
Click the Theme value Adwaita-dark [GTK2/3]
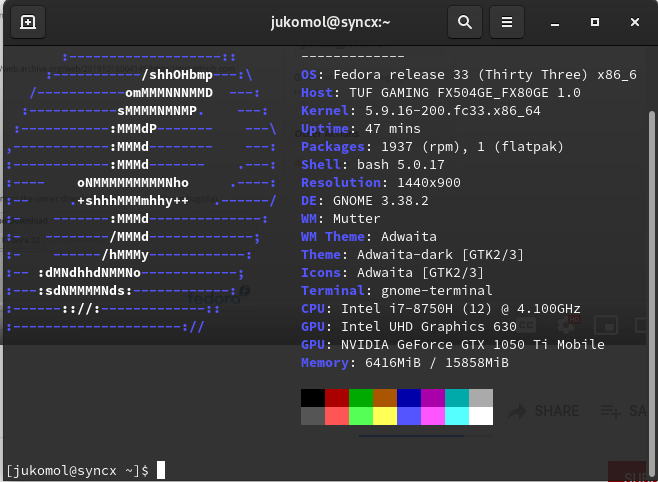click(440, 255)
